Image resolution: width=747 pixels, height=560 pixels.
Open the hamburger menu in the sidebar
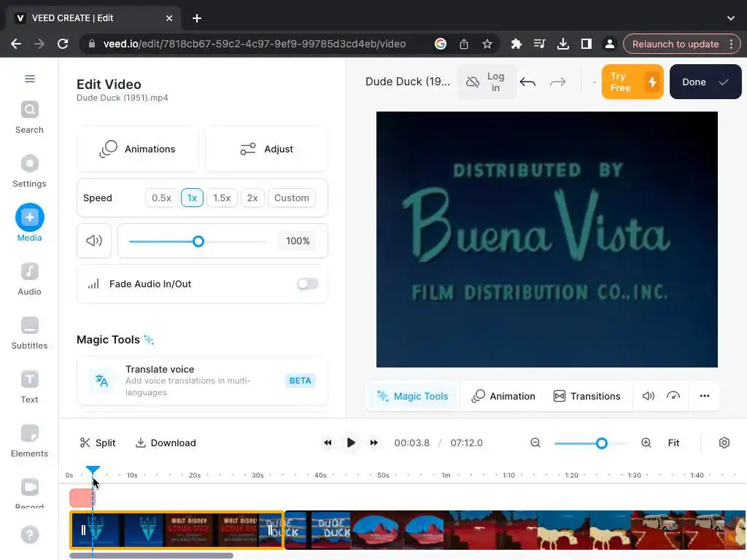click(x=29, y=79)
